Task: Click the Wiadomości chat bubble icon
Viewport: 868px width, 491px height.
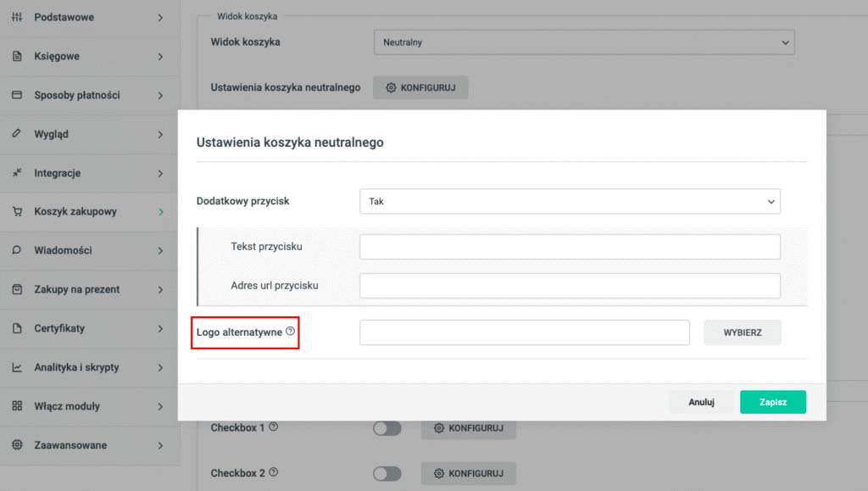Action: [17, 250]
